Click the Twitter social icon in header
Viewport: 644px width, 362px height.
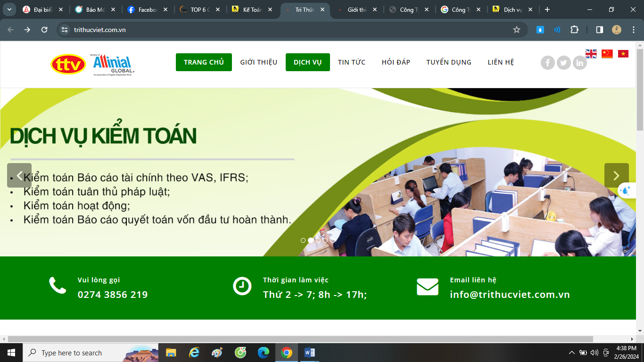tap(564, 63)
